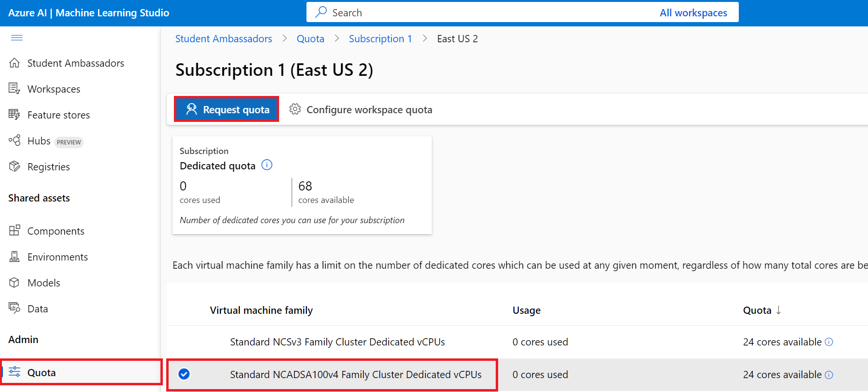Click "0 cores used" in the NCSv3 row
868x392 pixels.
(x=540, y=342)
